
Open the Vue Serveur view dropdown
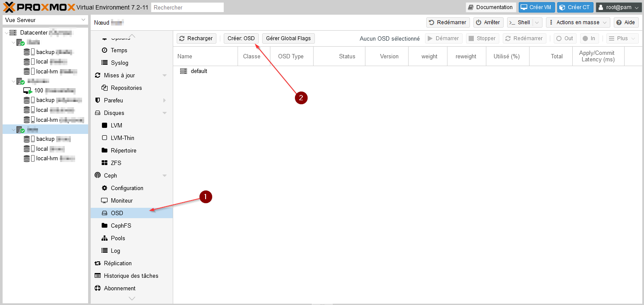[x=45, y=20]
